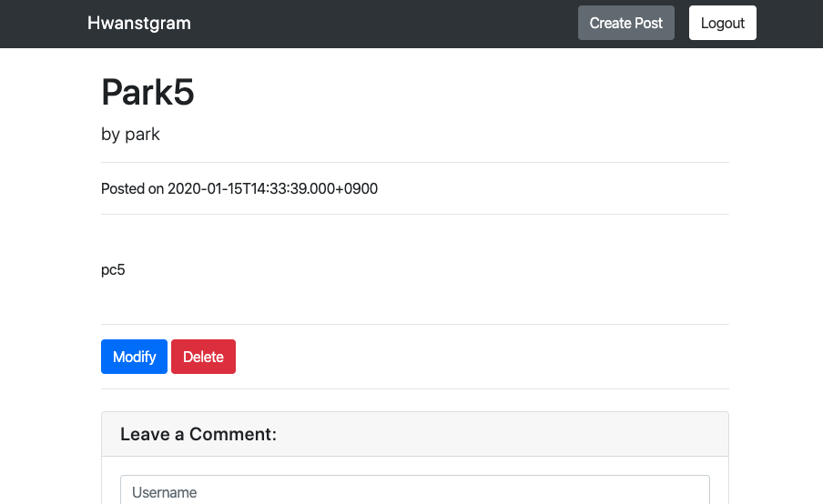Delete the post with the red button
823x504 pixels.
pyautogui.click(x=203, y=357)
